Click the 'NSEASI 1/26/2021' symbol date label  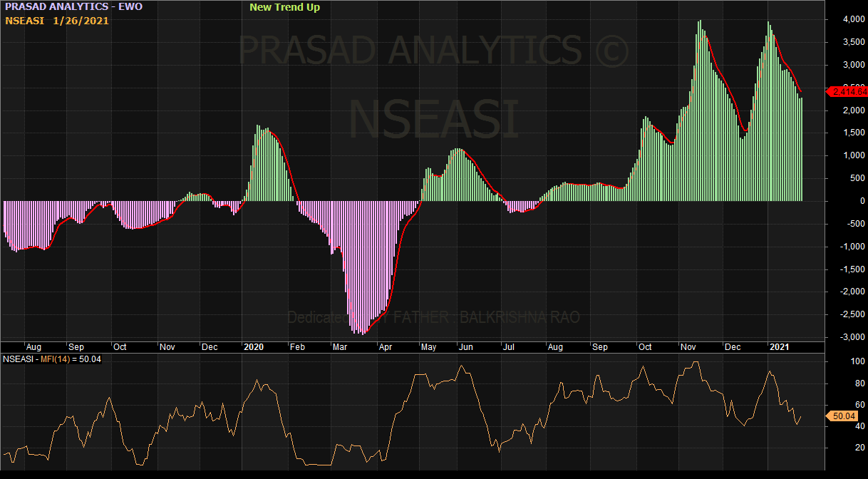tap(57, 21)
